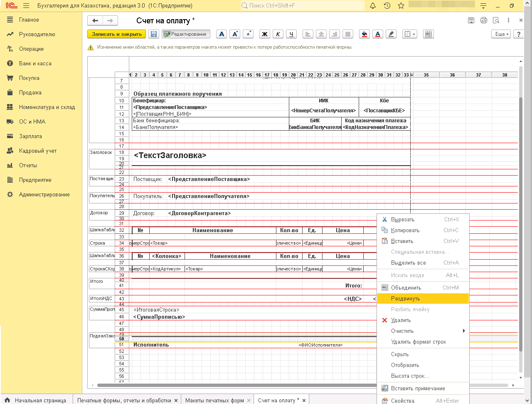The image size is (532, 404).
Task: Select row header 51
Action: (122, 345)
